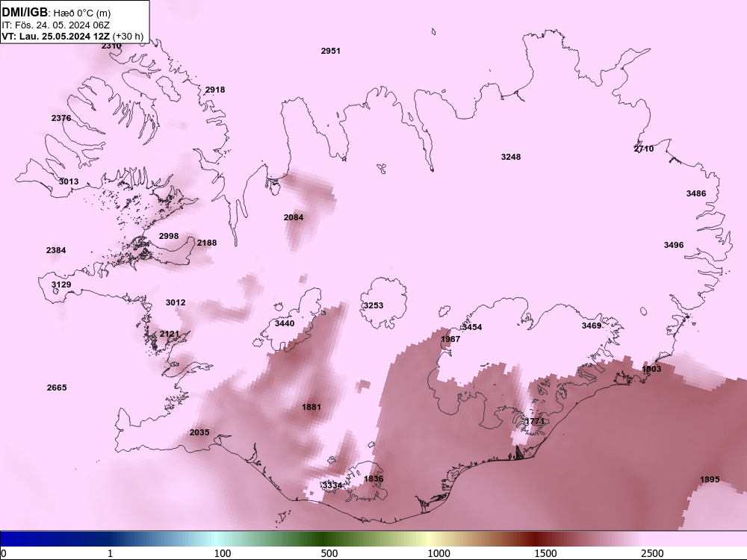Click the 2951 value north of Iceland

click(x=331, y=51)
